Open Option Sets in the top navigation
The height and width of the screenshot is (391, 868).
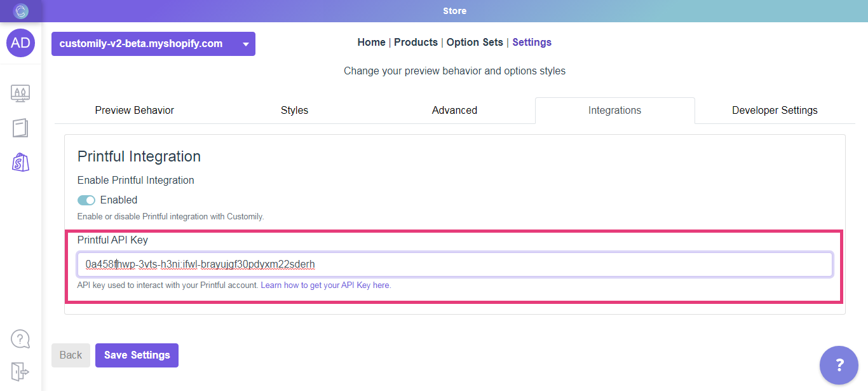pos(475,43)
